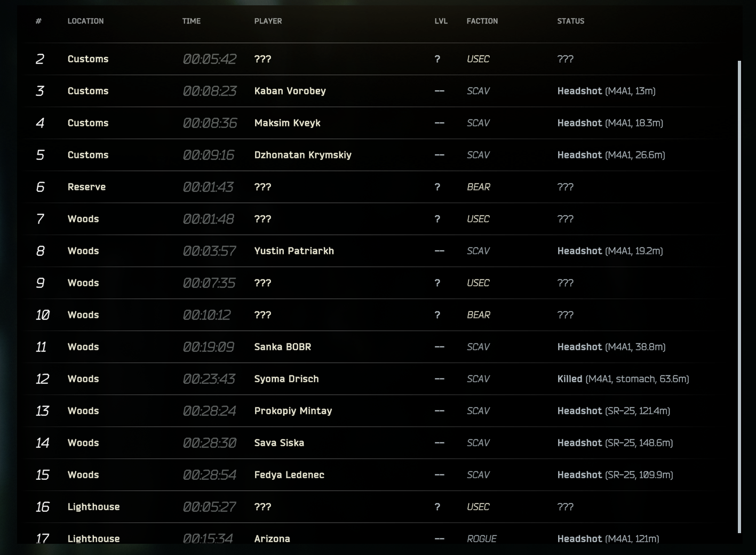Click the time 00:28:30

[x=210, y=443]
